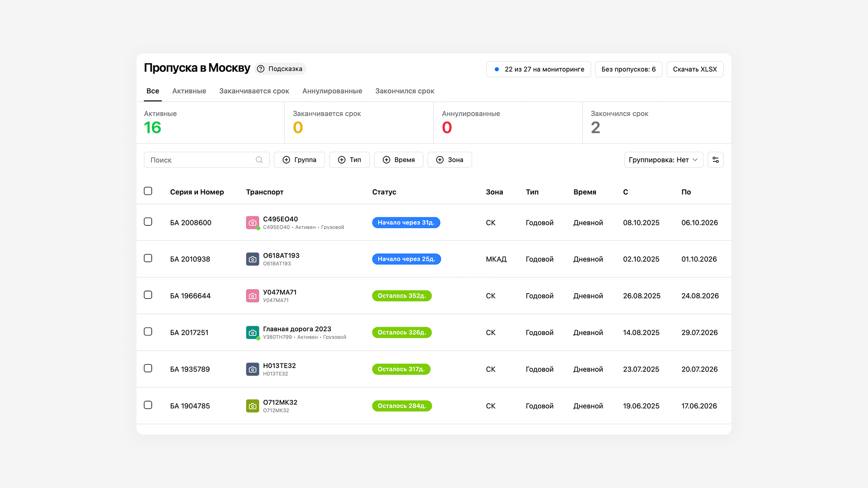Select all rows with header checkbox
This screenshot has height=488, width=868.
[x=148, y=191]
